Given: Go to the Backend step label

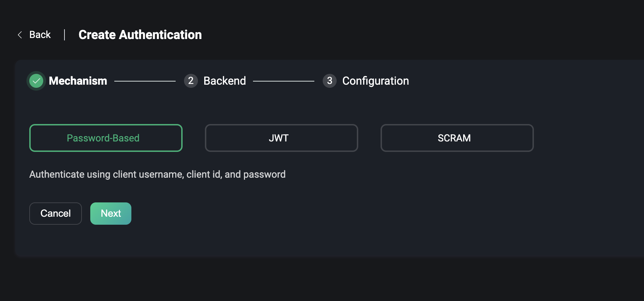Looking at the screenshot, I should pyautogui.click(x=224, y=81).
